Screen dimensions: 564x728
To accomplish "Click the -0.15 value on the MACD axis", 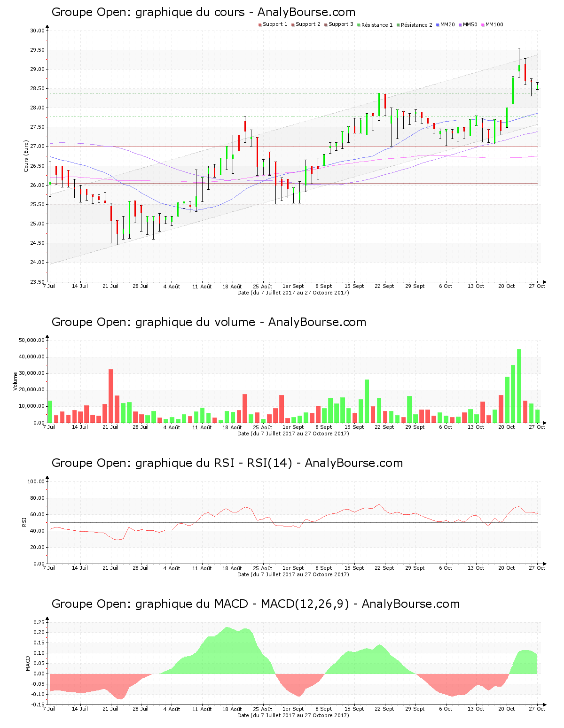I will tap(39, 705).
